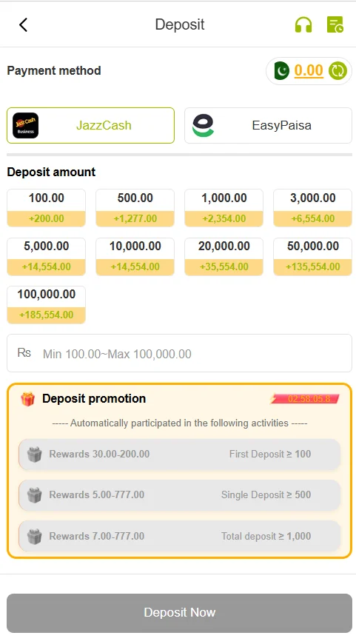Select EasyPaisa payment method

(x=268, y=125)
